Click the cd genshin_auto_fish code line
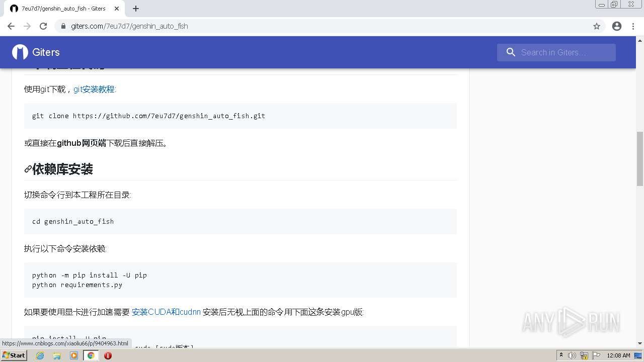 [73, 221]
